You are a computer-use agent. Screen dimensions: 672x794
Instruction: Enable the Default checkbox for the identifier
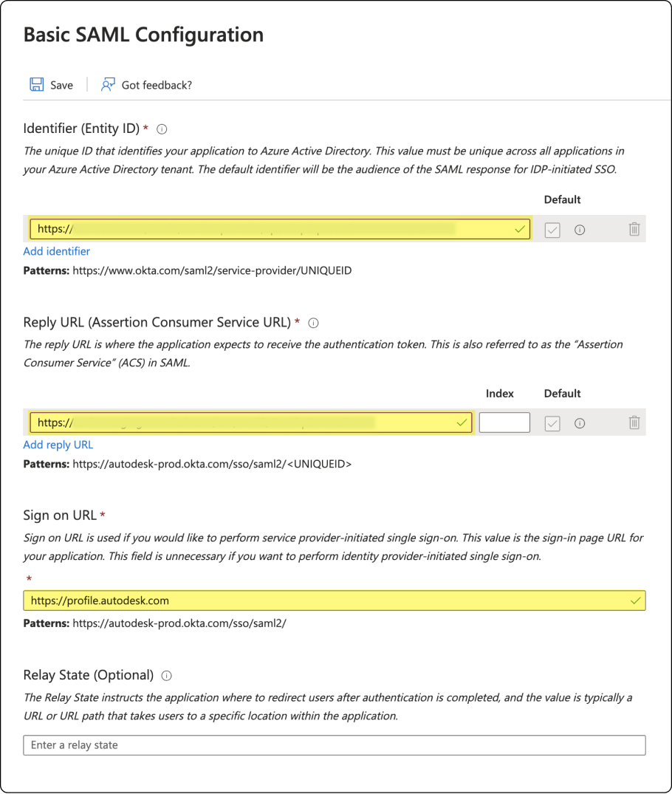click(x=552, y=229)
